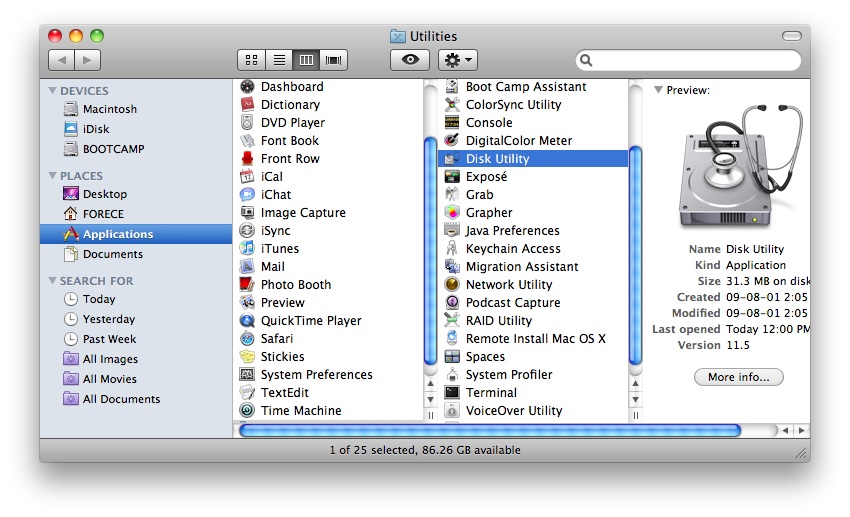
Task: Go to Desktop in sidebar
Action: pyautogui.click(x=95, y=194)
